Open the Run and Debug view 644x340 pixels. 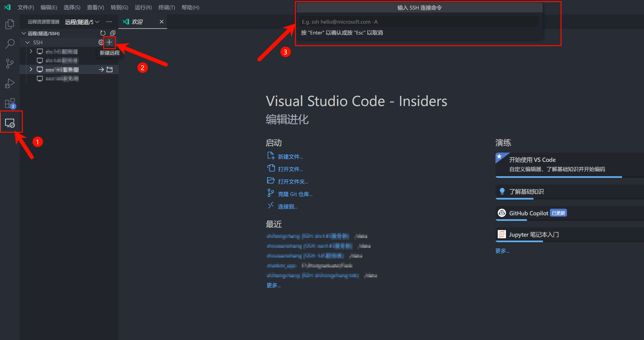(10, 83)
